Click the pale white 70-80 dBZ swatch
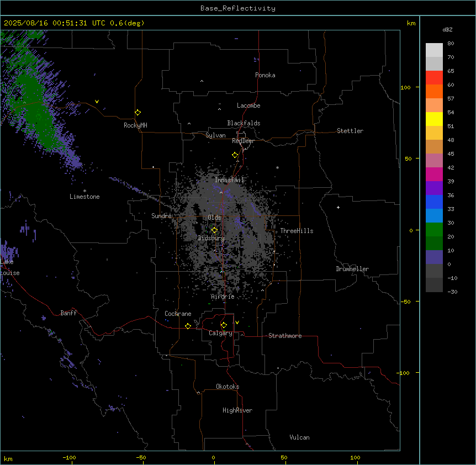This screenshot has height=465, width=476. [434, 50]
